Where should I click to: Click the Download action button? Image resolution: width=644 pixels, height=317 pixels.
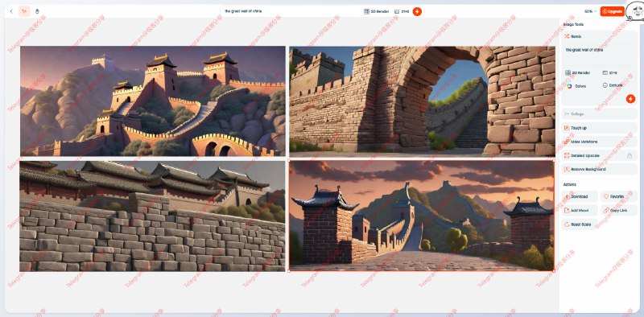579,196
